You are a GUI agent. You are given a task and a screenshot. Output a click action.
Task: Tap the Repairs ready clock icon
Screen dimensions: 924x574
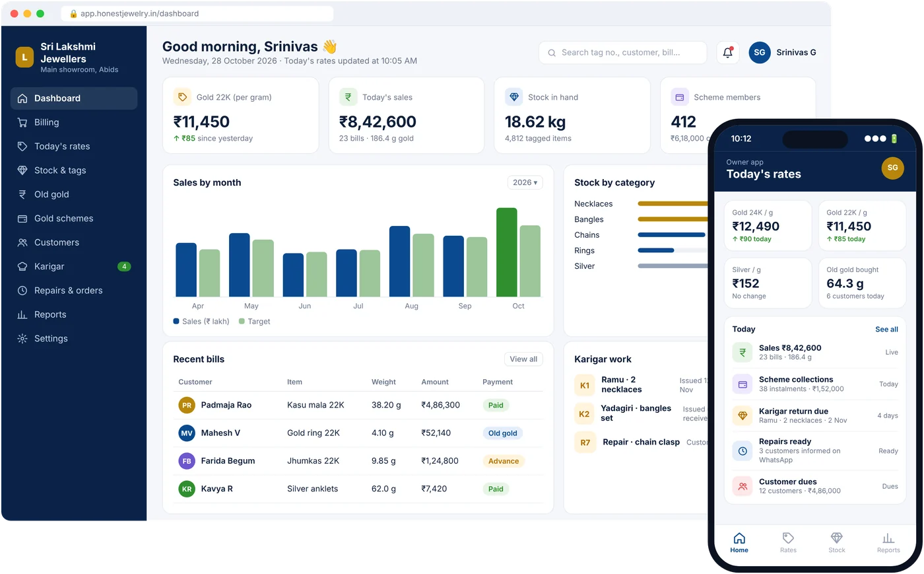point(742,450)
